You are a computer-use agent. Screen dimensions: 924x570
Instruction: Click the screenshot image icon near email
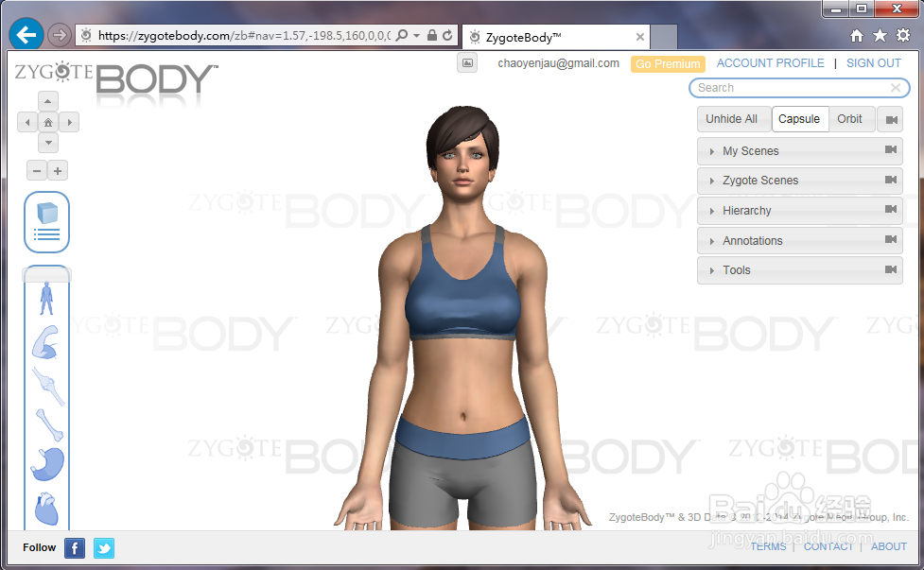coord(467,63)
